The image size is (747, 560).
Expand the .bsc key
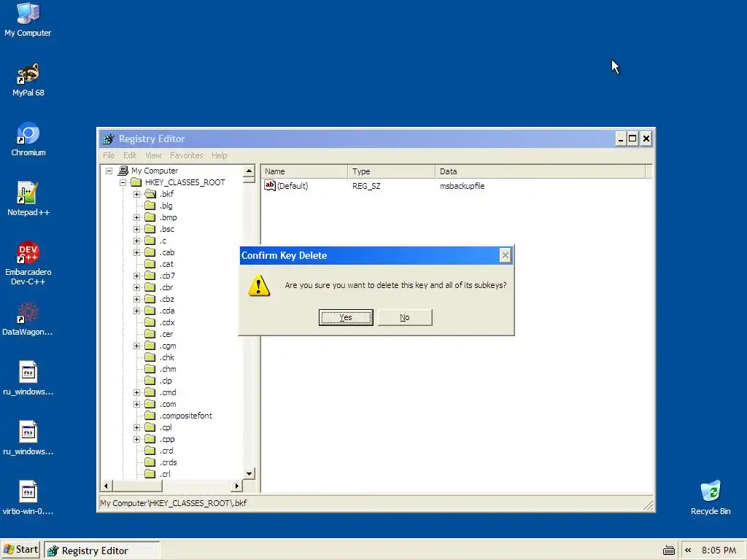(x=136, y=229)
